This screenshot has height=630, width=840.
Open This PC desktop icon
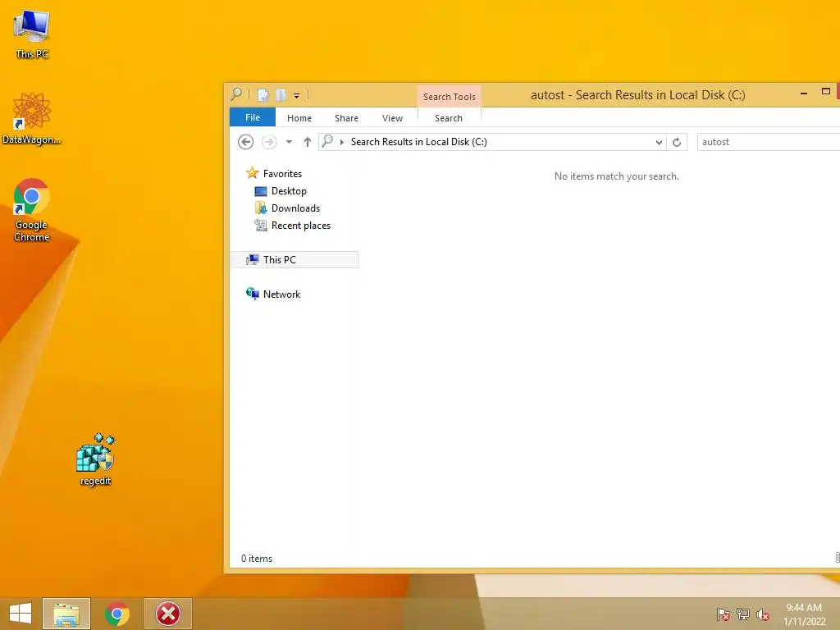point(32,34)
